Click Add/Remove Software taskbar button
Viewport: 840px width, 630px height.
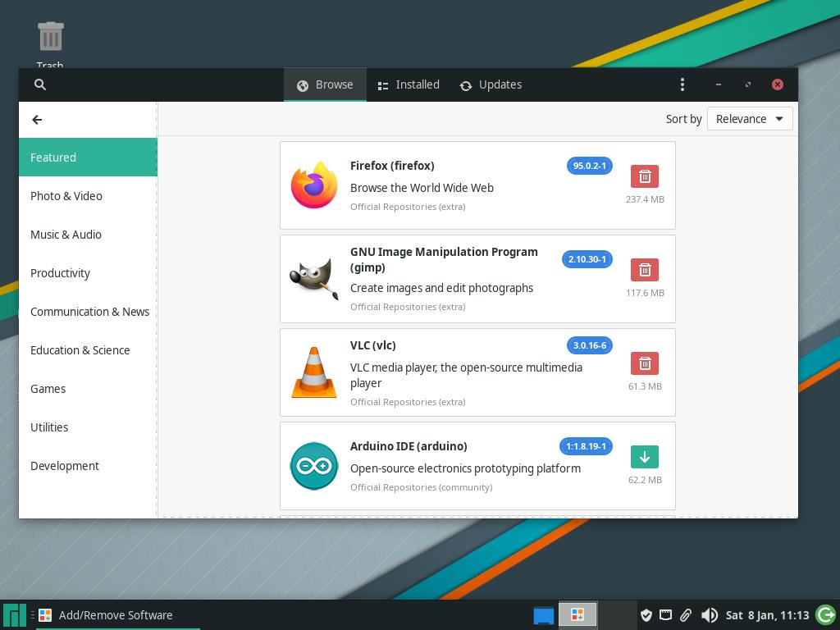118,615
